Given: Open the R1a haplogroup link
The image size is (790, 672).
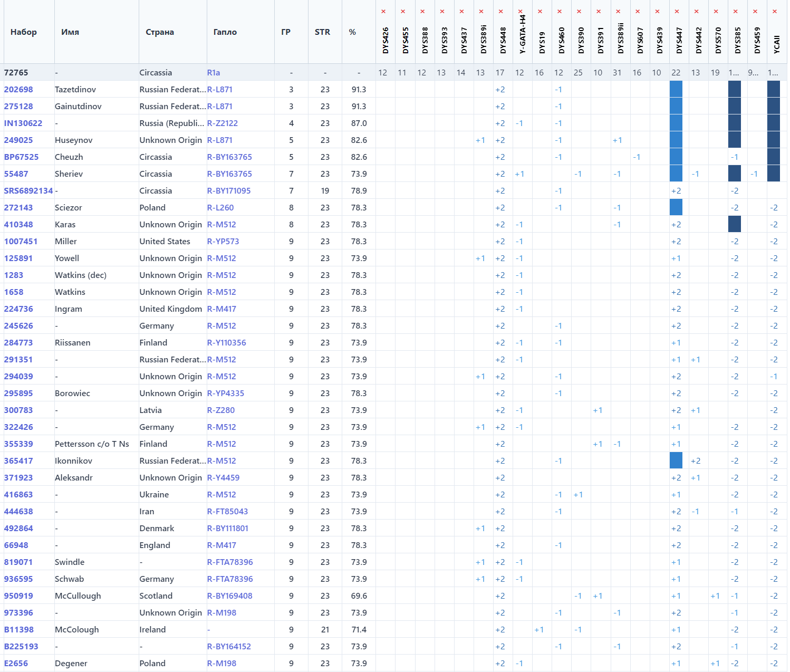Looking at the screenshot, I should [x=214, y=73].
